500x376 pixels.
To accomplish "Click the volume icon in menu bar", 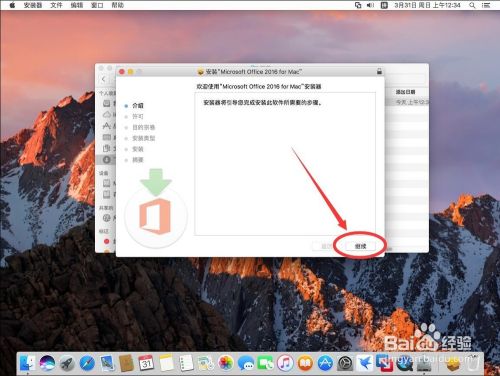I will (370, 5).
